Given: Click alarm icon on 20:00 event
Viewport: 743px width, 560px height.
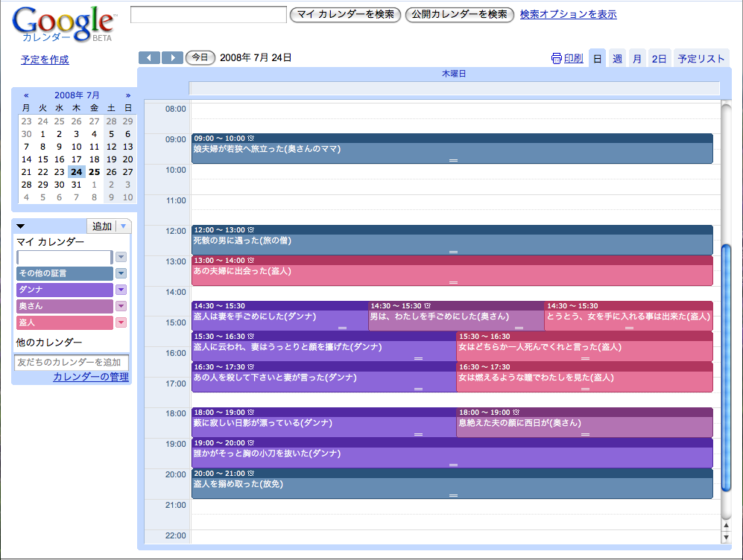Looking at the screenshot, I should (x=250, y=474).
